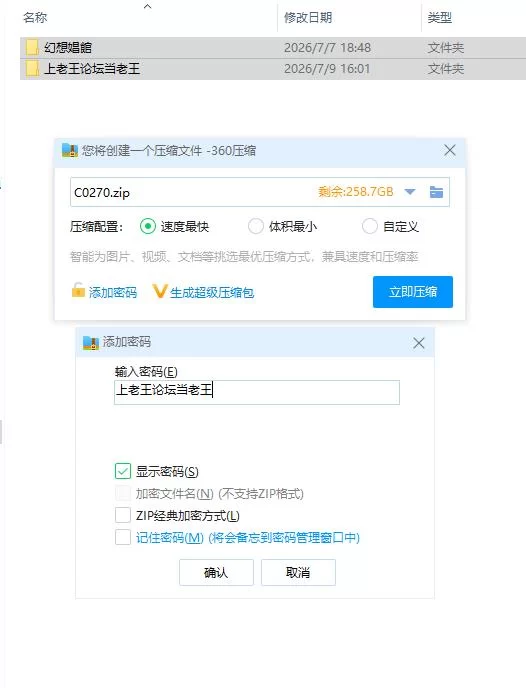The image size is (526, 688).
Task: Sort by the 修改日期 column header
Action: coord(308,18)
